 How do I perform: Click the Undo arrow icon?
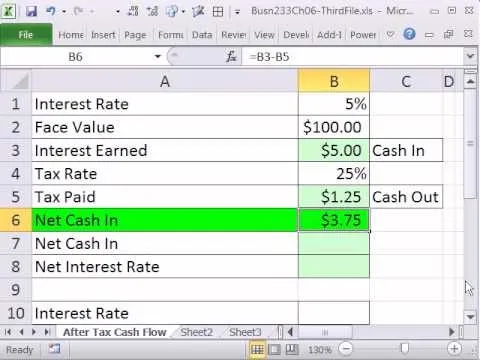pos(51,11)
